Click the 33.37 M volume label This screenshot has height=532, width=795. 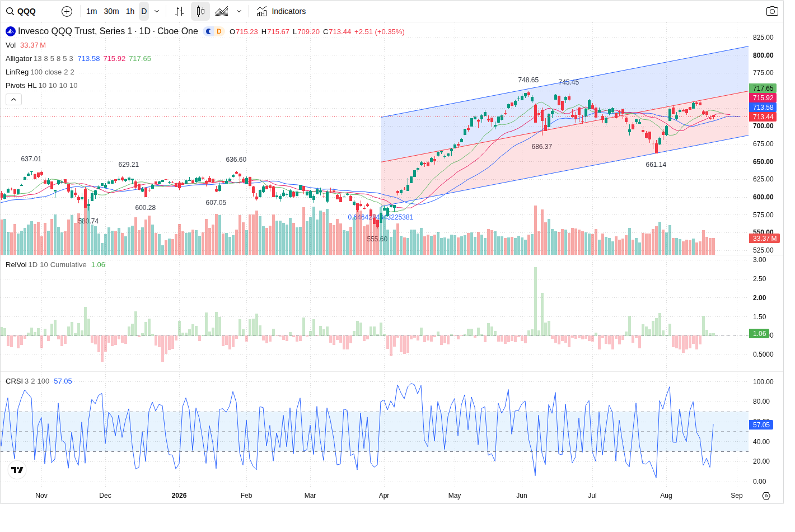coord(765,239)
